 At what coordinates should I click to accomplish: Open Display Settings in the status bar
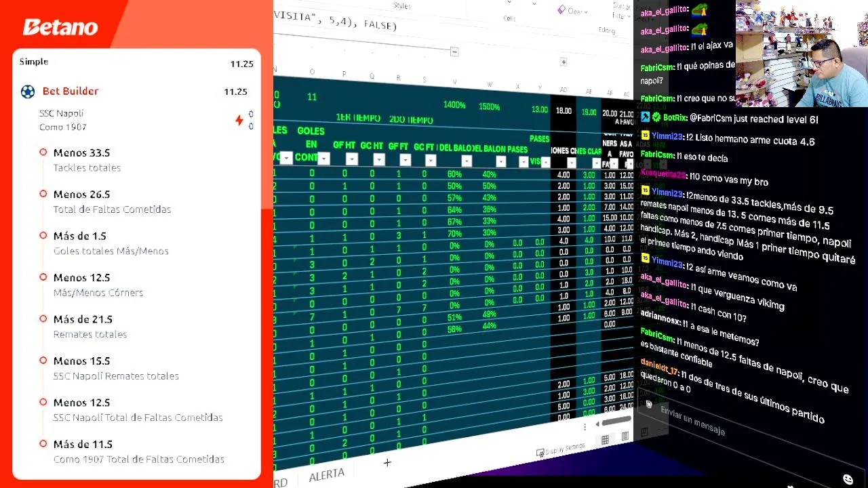coord(560,450)
